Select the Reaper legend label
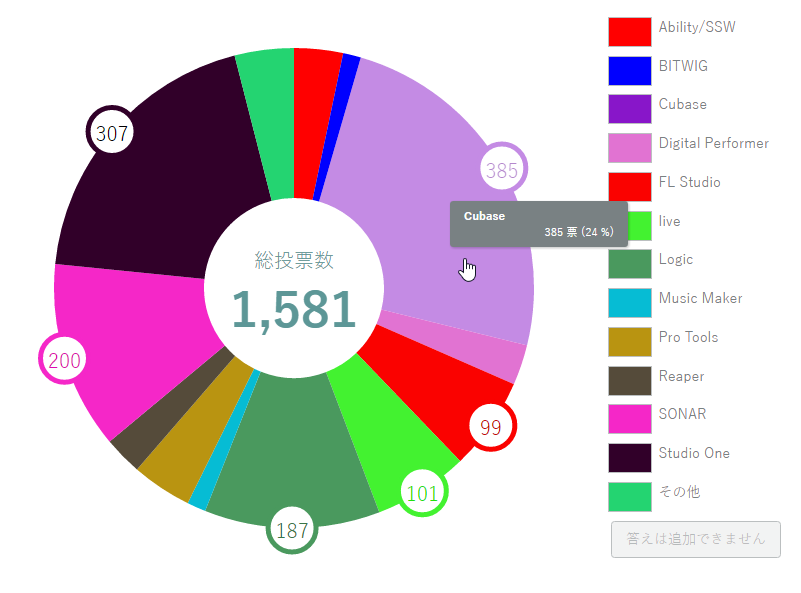Screen dimensions: 801x593 click(681, 376)
